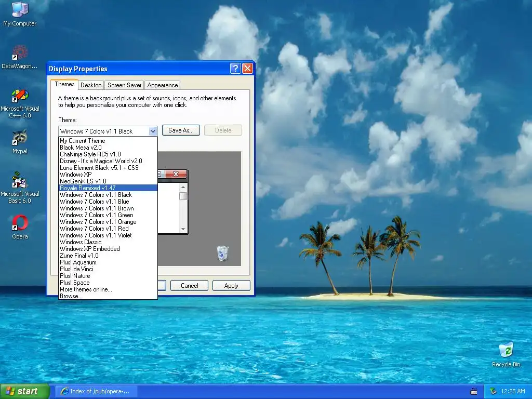
Task: Choose Windows XP Embedded theme
Action: click(108, 249)
